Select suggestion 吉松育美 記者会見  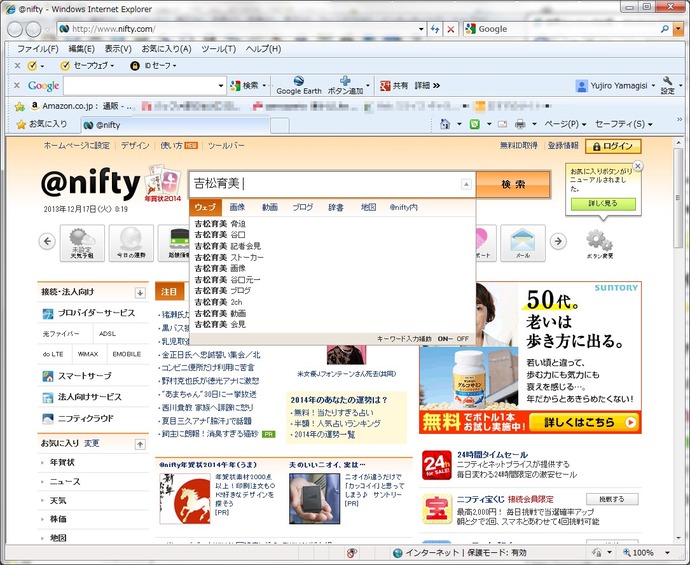228,246
